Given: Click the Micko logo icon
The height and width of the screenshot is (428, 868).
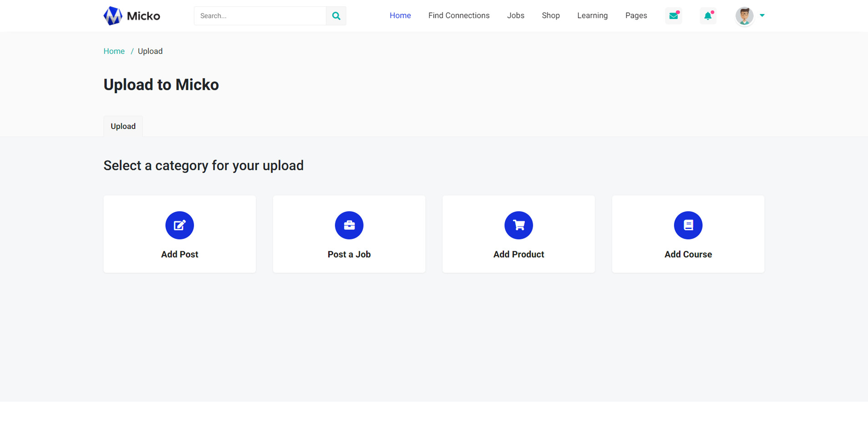Looking at the screenshot, I should [x=112, y=16].
